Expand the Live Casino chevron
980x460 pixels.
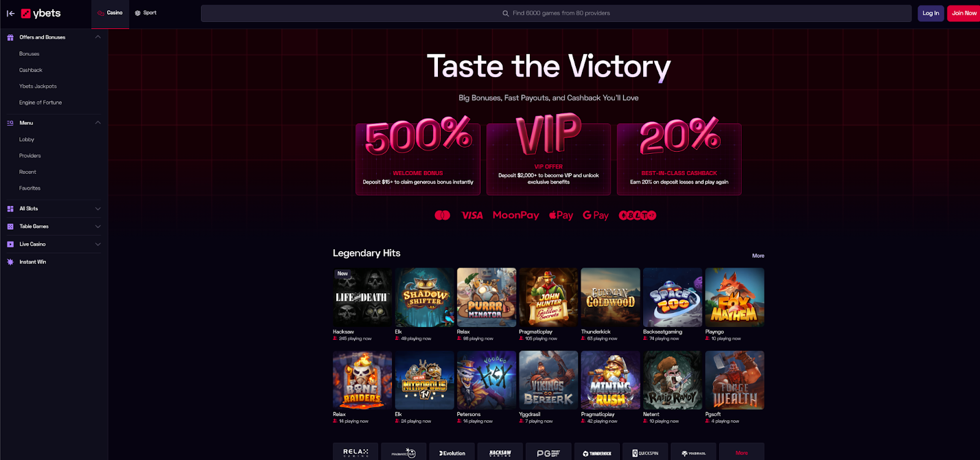98,244
